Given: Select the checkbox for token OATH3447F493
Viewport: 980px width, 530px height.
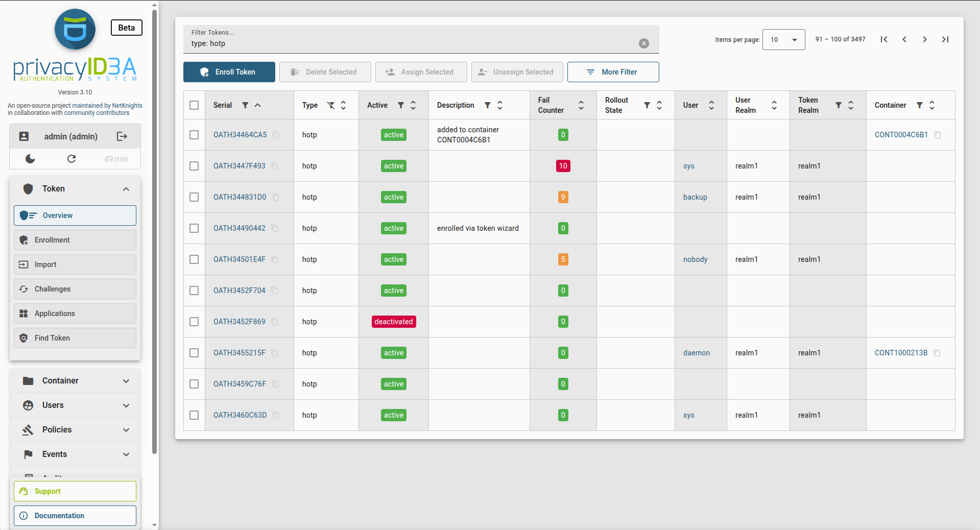Looking at the screenshot, I should coord(194,166).
